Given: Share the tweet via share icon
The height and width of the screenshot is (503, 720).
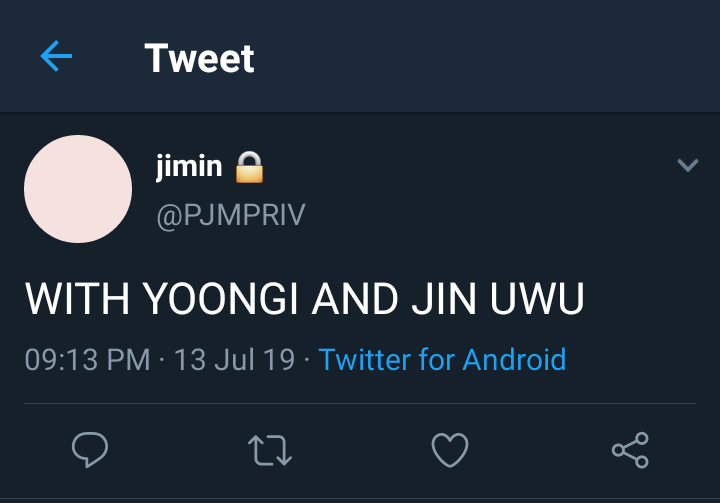Looking at the screenshot, I should point(630,450).
